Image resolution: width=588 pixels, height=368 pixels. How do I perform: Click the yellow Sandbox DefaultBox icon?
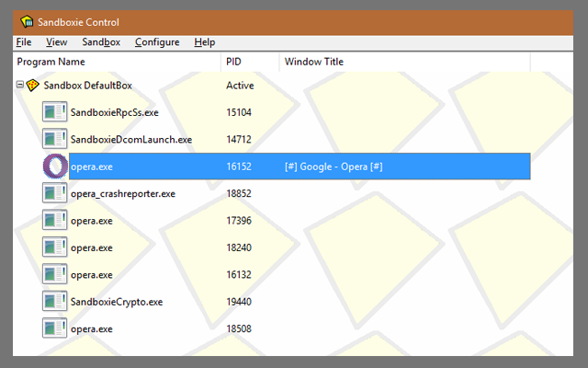point(32,86)
